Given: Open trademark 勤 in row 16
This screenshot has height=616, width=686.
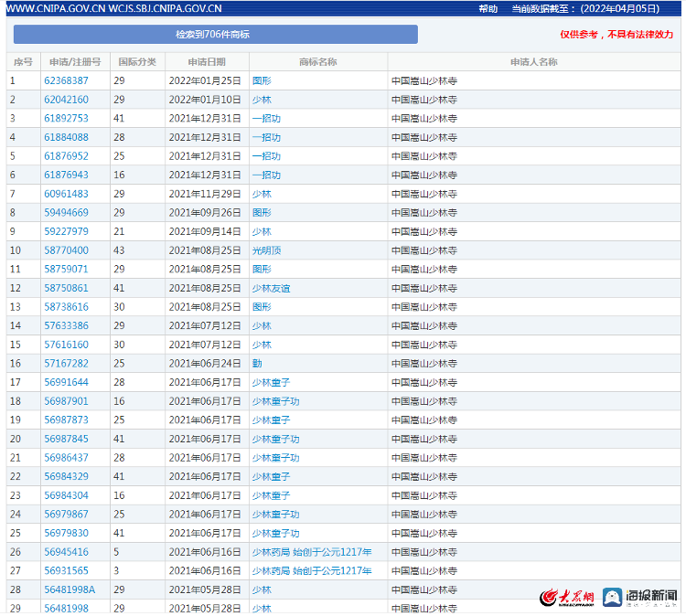Looking at the screenshot, I should [257, 364].
